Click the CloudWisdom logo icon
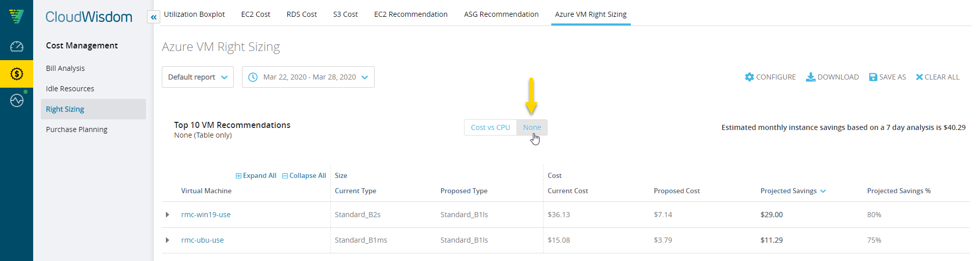Viewport: 980px width, 261px height. (16, 16)
